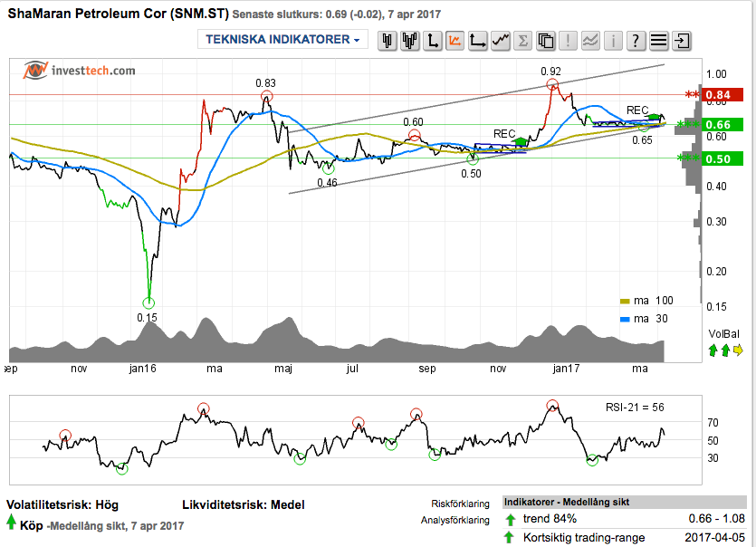Click the copy pages icon
The image size is (756, 547).
pos(546,41)
